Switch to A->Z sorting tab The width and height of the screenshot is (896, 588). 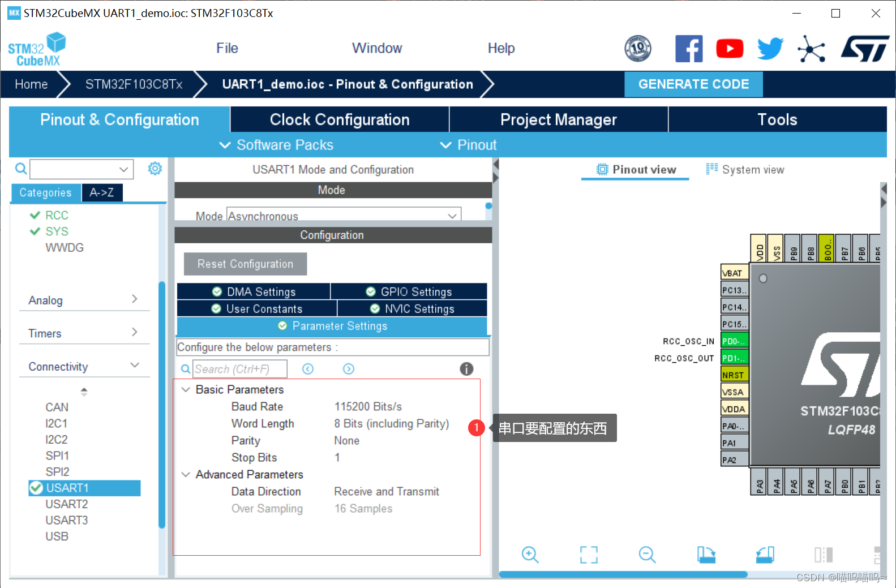click(102, 192)
